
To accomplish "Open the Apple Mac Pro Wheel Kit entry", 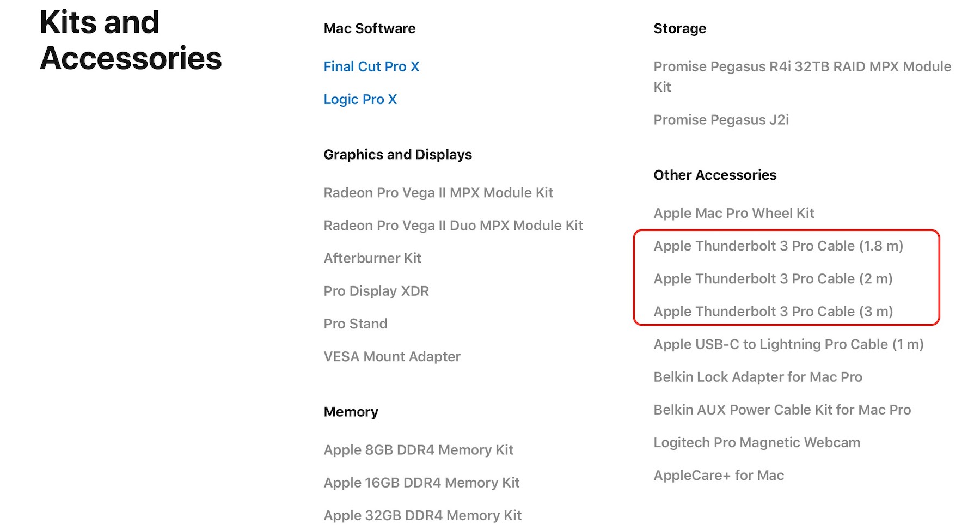I will click(733, 213).
